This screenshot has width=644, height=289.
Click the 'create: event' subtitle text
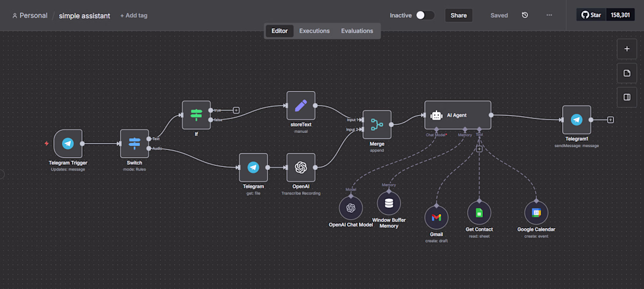pos(536,236)
